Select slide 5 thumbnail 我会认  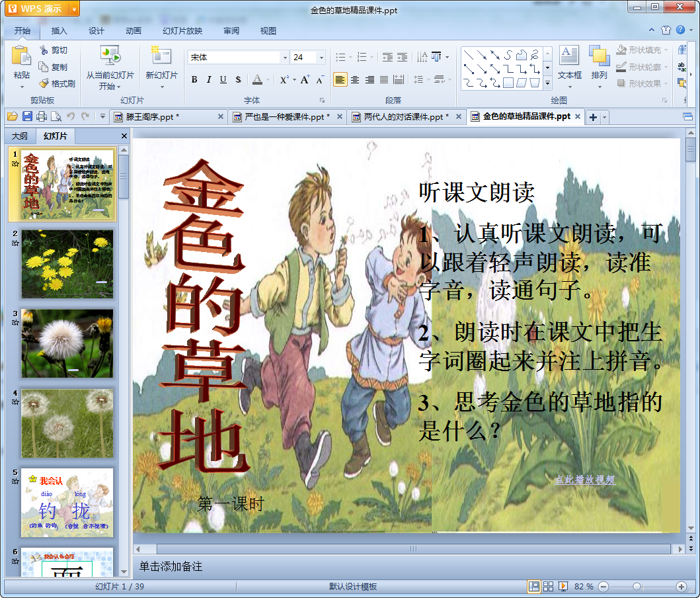67,503
